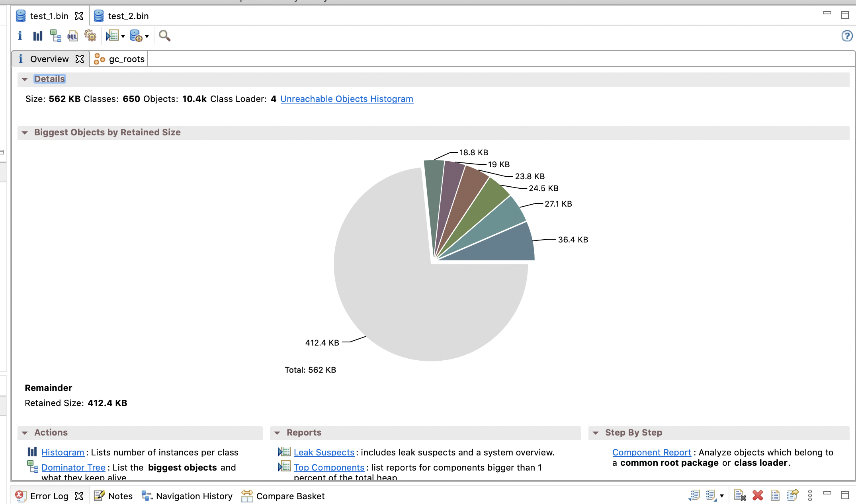Click the Navigation History icon
856x504 pixels.
147,496
